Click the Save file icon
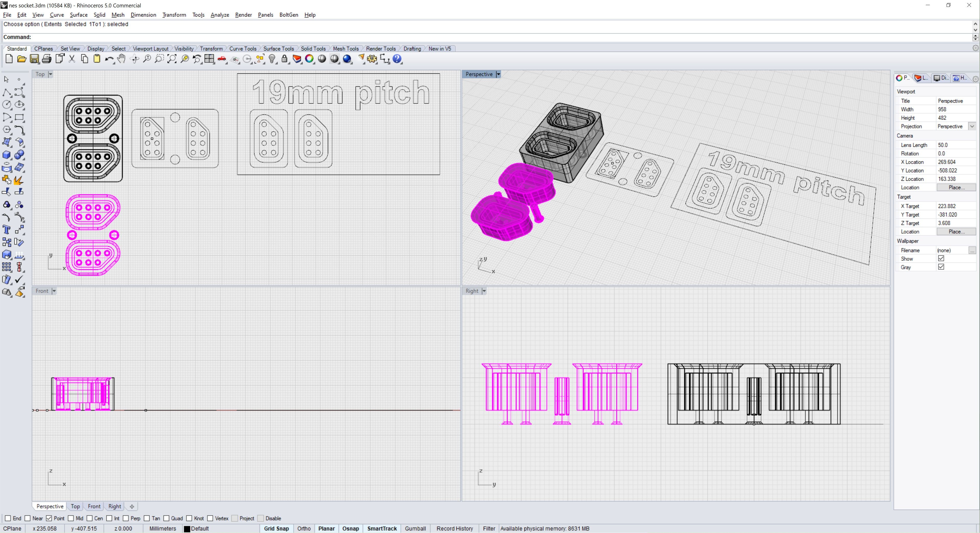This screenshot has width=980, height=533. coord(34,59)
